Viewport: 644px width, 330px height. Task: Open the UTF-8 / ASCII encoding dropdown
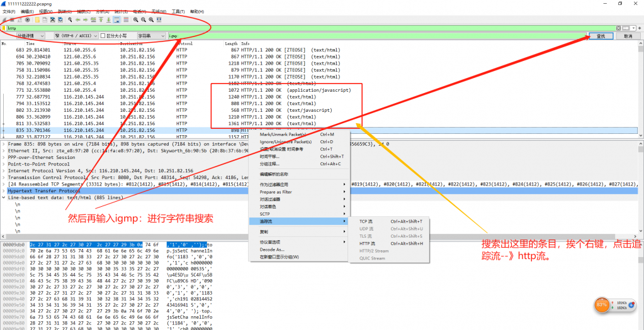tap(76, 36)
